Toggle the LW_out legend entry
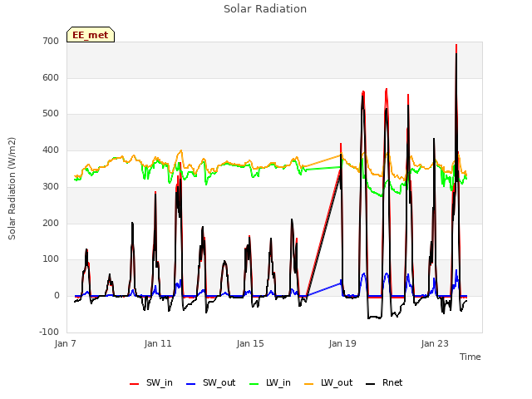 328,382
